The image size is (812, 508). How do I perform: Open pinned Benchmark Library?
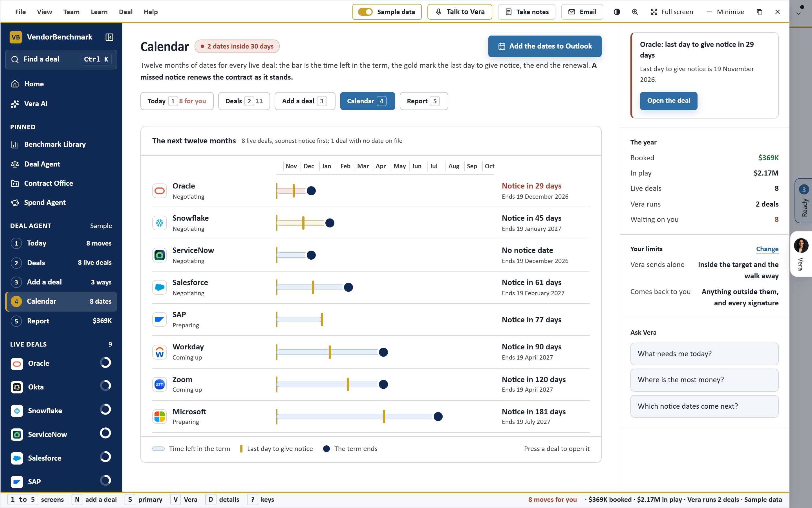(x=61, y=144)
